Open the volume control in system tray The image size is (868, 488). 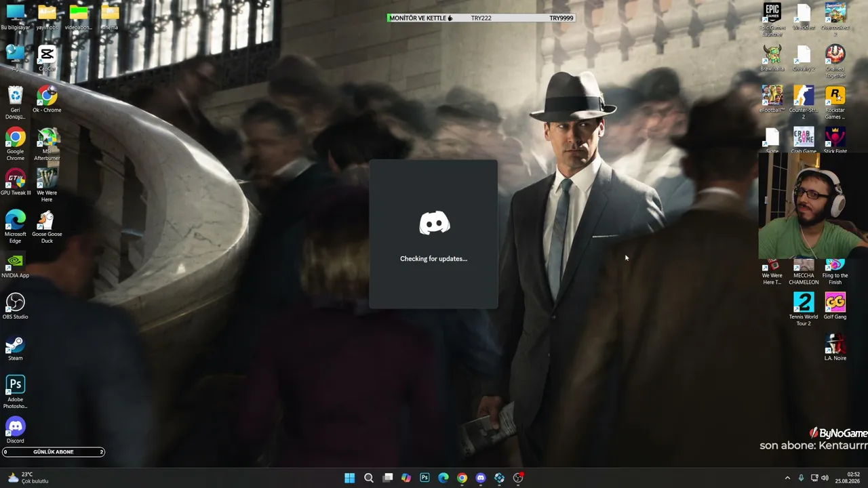tap(825, 478)
